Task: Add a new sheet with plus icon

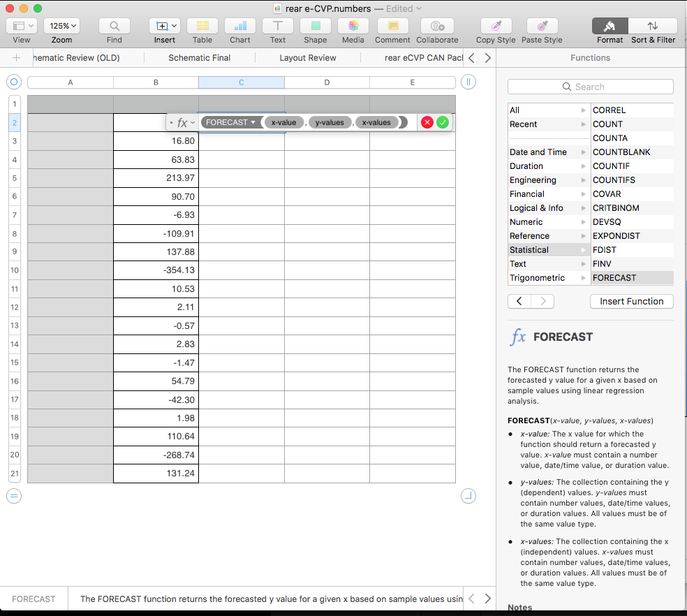Action: pos(16,58)
